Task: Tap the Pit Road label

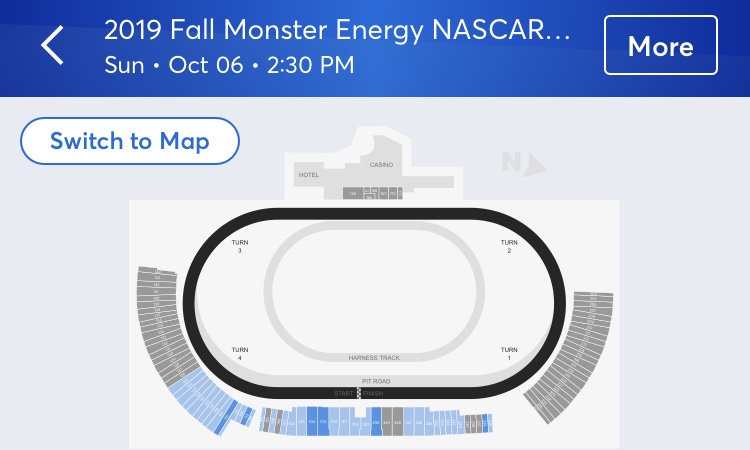Action: [x=374, y=381]
